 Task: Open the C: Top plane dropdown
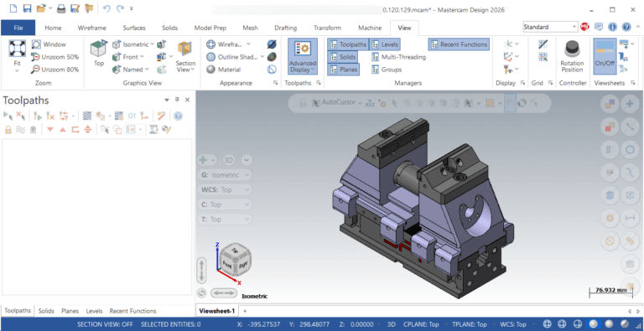[225, 204]
